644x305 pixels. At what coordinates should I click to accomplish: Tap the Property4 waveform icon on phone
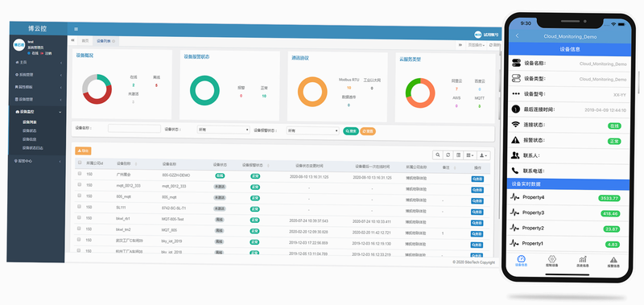(514, 197)
